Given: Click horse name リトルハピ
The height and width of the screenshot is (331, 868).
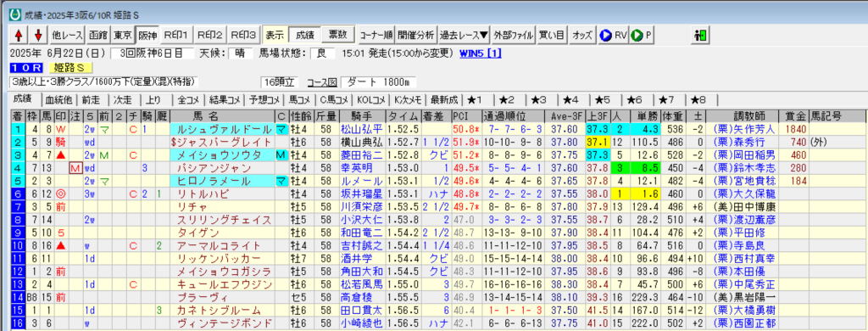Looking at the screenshot, I should coord(203,194).
